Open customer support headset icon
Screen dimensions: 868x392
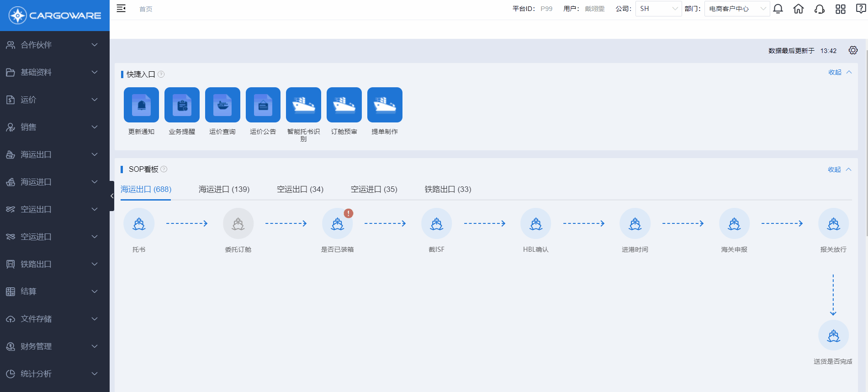click(820, 9)
